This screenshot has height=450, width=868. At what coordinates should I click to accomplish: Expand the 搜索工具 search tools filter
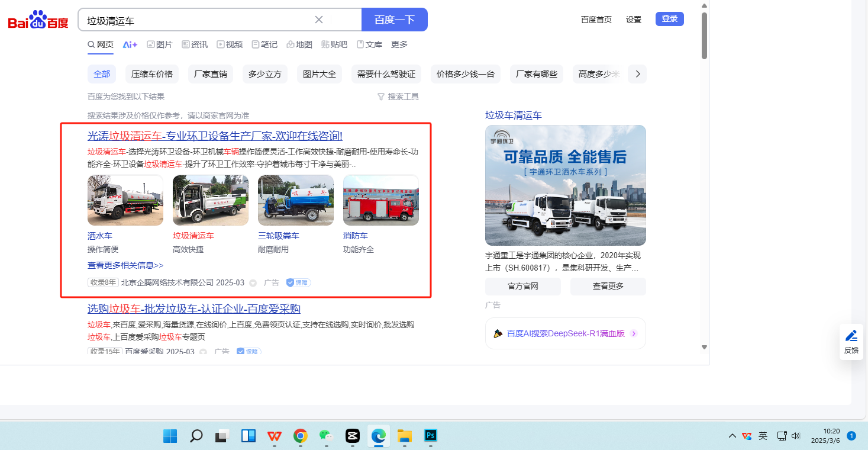click(x=398, y=97)
